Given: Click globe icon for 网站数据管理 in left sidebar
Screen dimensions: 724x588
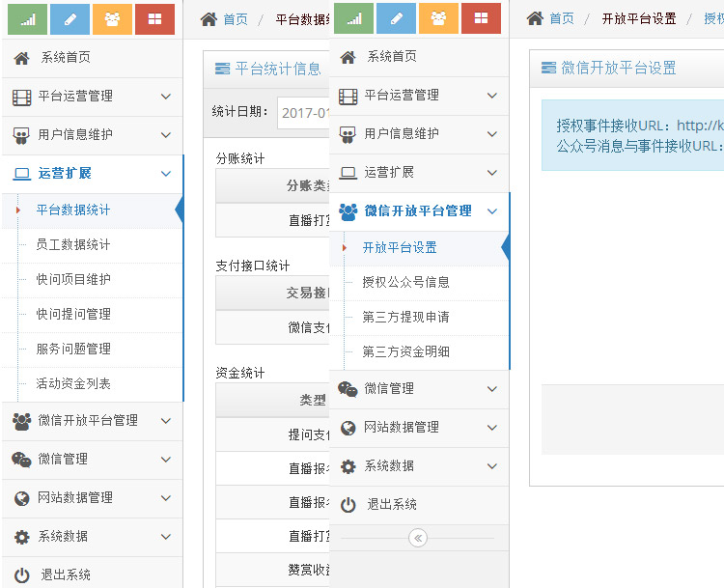Looking at the screenshot, I should point(21,498).
